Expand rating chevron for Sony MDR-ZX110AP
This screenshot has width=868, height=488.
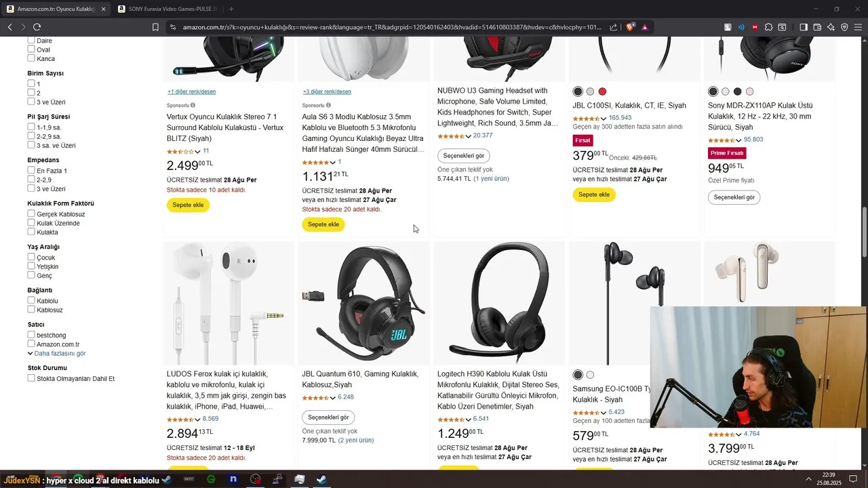tap(738, 140)
